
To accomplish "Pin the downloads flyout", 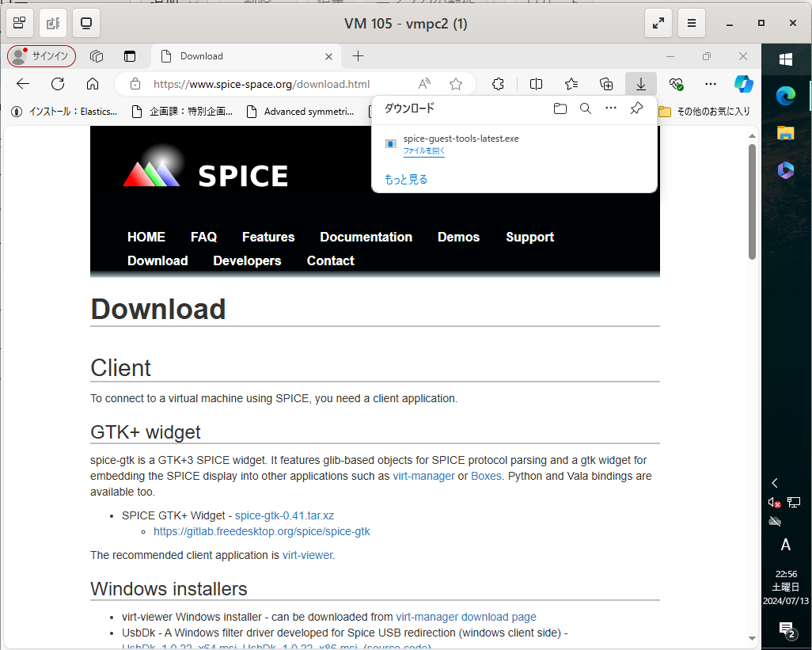I will pyautogui.click(x=636, y=108).
